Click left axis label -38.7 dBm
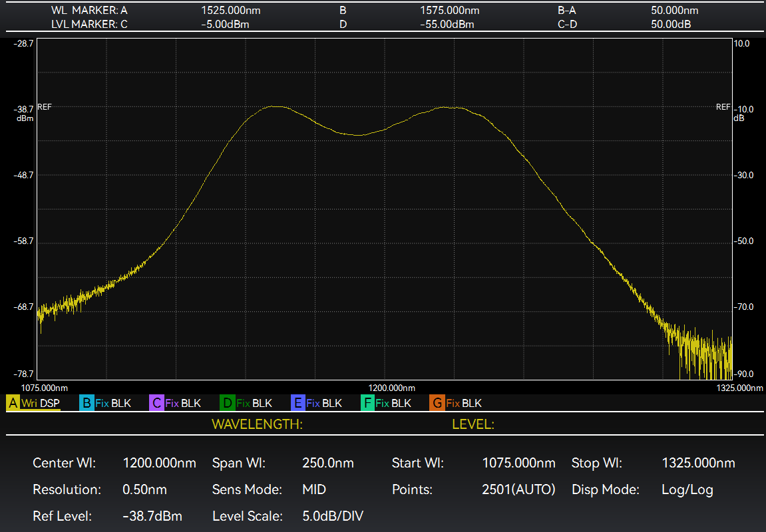Viewport: 766px width, 532px height. 23,113
